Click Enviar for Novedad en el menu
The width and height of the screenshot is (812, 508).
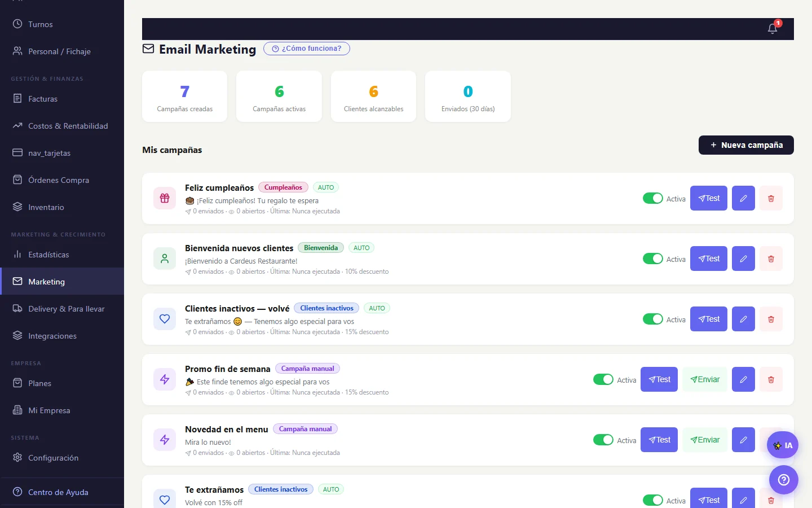(705, 440)
